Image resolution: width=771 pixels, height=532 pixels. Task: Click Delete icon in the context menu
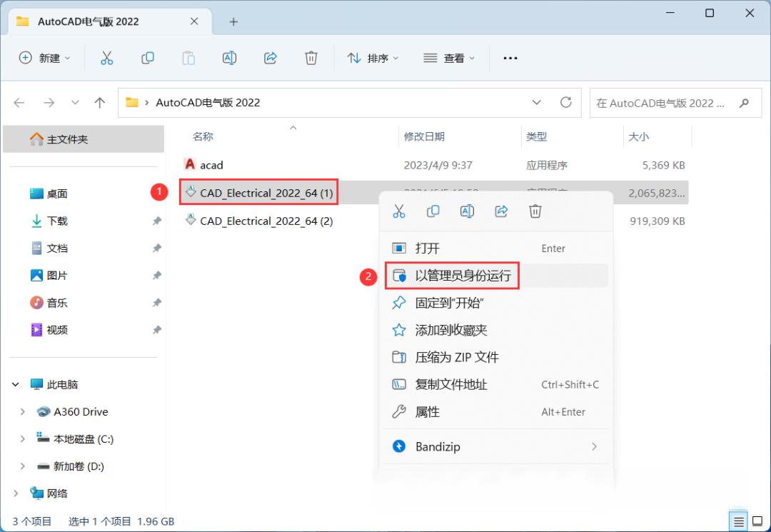[535, 211]
